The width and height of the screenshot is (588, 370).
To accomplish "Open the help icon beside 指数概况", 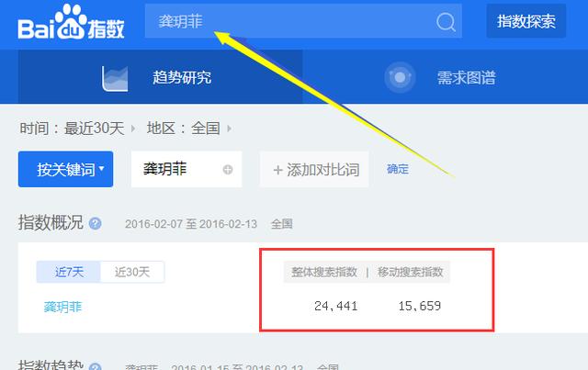I will pyautogui.click(x=95, y=223).
